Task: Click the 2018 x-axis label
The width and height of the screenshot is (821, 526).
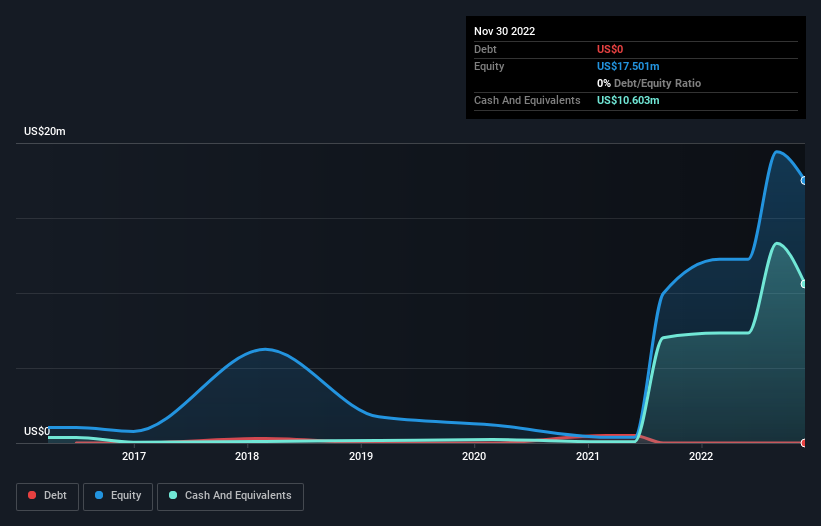Action: click(247, 456)
